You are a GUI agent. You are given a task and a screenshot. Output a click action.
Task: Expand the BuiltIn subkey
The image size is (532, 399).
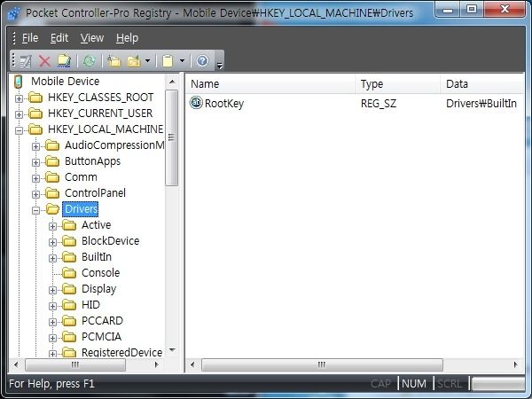[52, 258]
